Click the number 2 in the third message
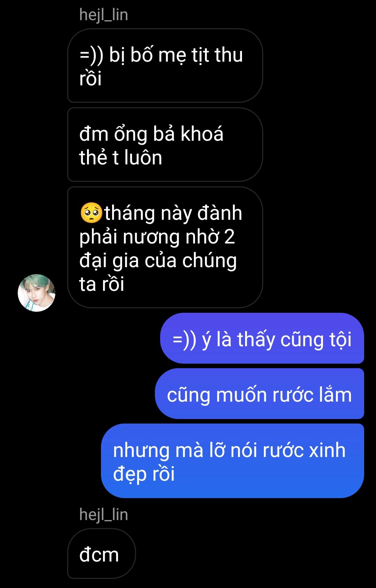This screenshot has width=376, height=588. [x=229, y=237]
